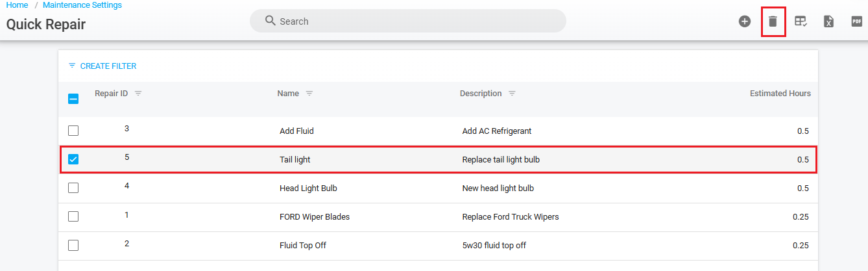Toggle the select-all header checkbox
The width and height of the screenshot is (868, 271).
coord(73,99)
